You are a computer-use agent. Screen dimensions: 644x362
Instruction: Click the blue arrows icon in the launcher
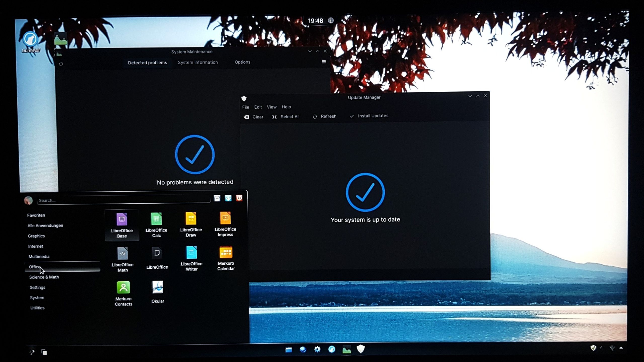coord(228,198)
